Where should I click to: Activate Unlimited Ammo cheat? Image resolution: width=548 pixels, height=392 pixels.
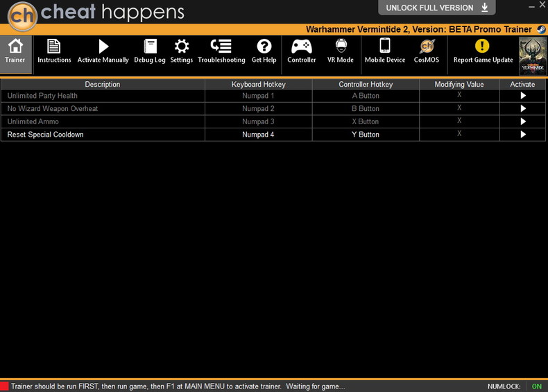click(523, 121)
